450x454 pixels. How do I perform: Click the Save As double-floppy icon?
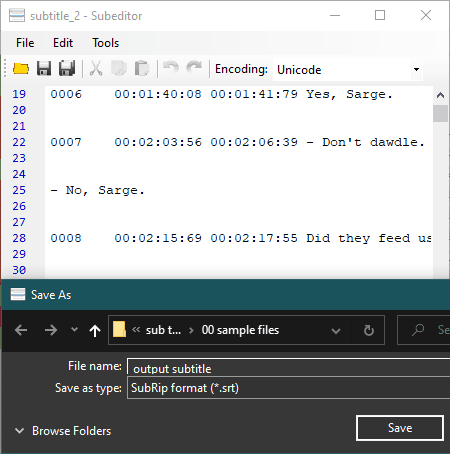(x=67, y=69)
